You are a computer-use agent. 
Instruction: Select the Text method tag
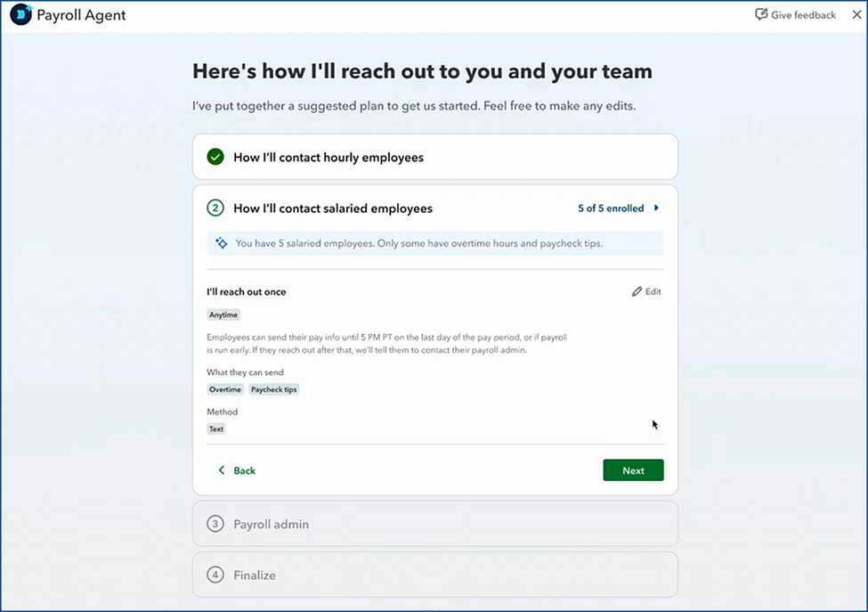click(216, 428)
